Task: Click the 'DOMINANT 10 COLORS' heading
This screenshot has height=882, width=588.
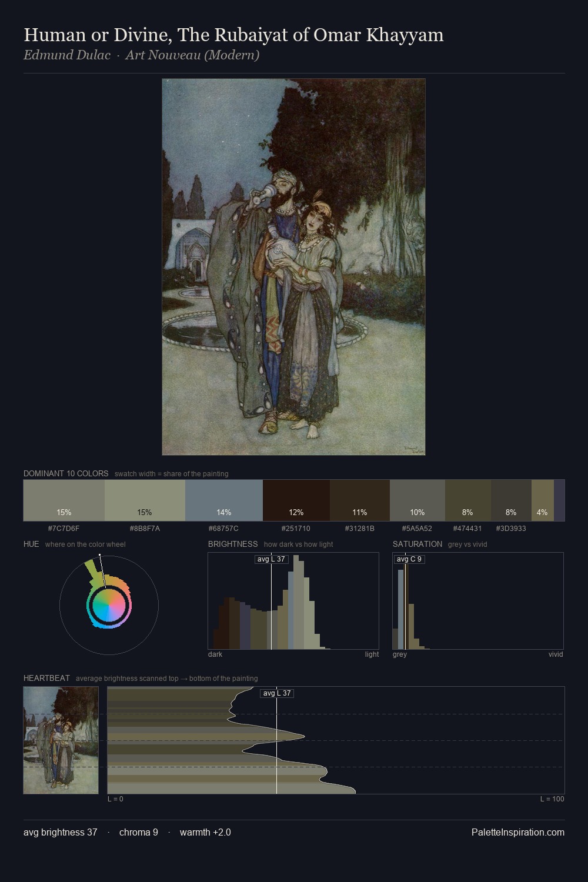Action: (66, 473)
